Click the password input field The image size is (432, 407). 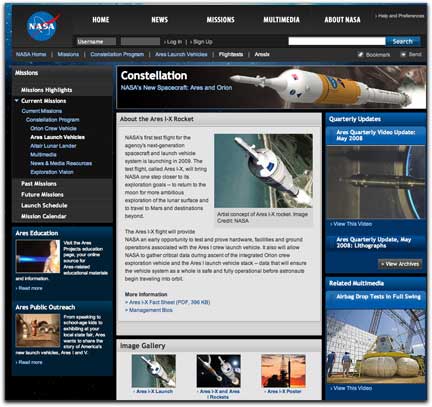click(x=140, y=42)
